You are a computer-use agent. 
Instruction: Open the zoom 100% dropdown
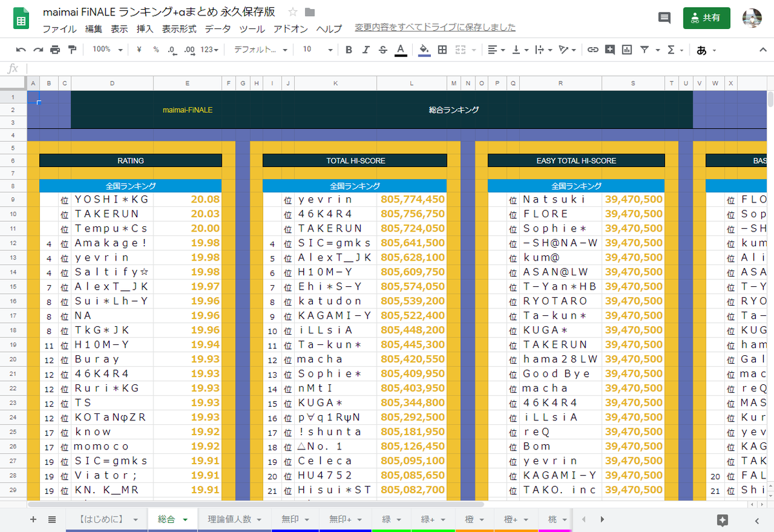pos(106,50)
